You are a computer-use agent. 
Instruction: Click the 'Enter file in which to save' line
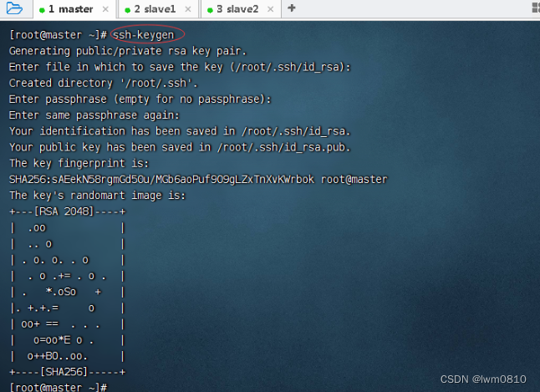point(180,67)
